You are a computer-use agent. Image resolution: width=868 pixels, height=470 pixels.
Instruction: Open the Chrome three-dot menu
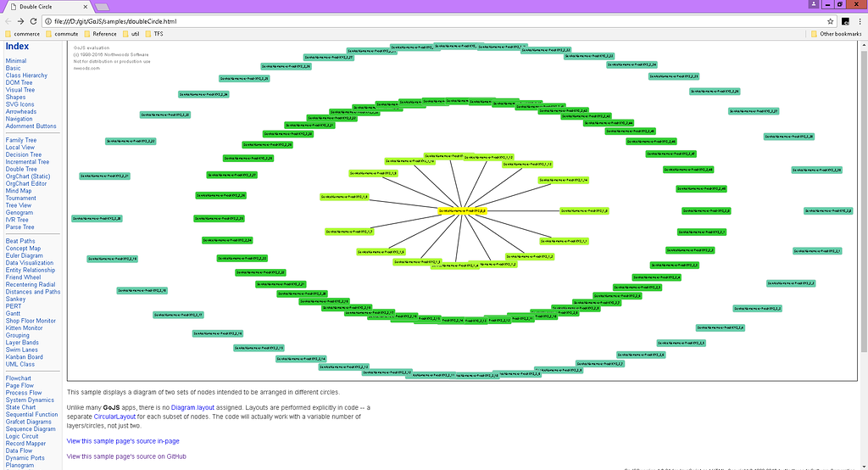click(x=860, y=20)
